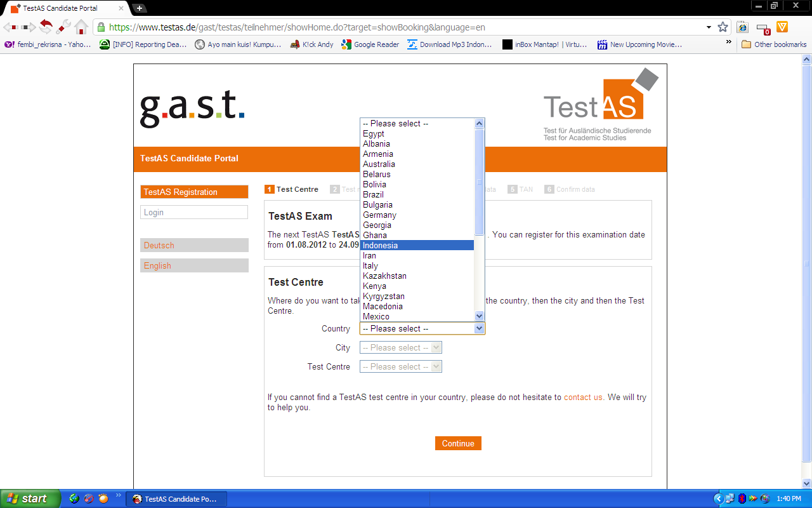The image size is (812, 508).
Task: Switch language to English
Action: 194,265
